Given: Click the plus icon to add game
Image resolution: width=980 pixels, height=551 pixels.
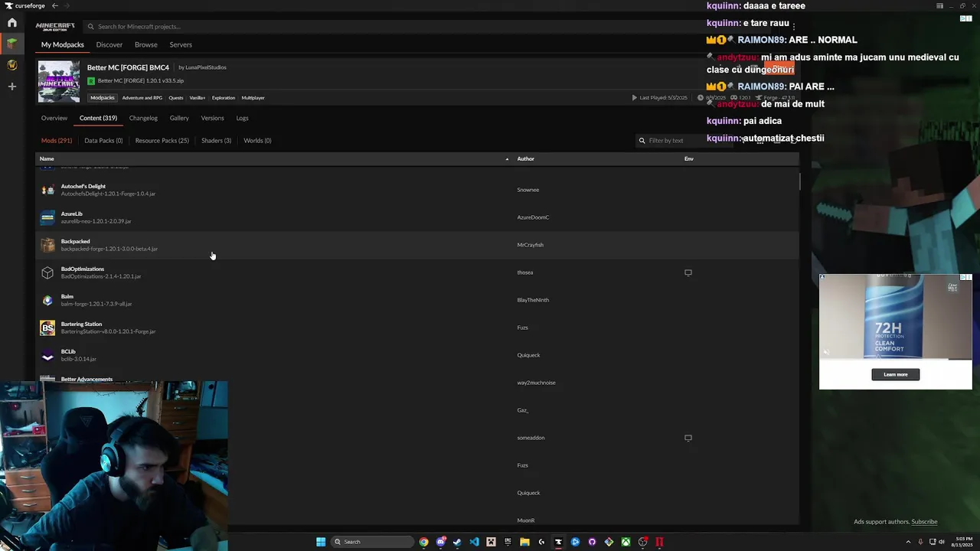Looking at the screenshot, I should coord(12,86).
